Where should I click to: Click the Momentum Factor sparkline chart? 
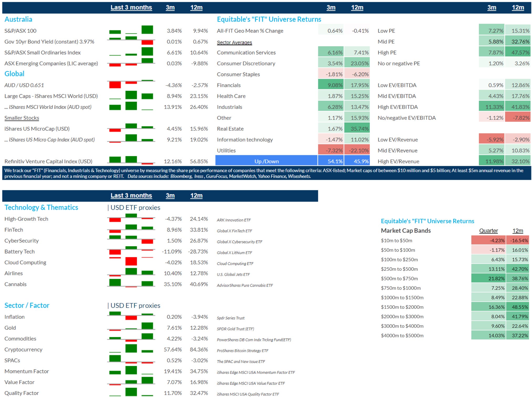(131, 371)
